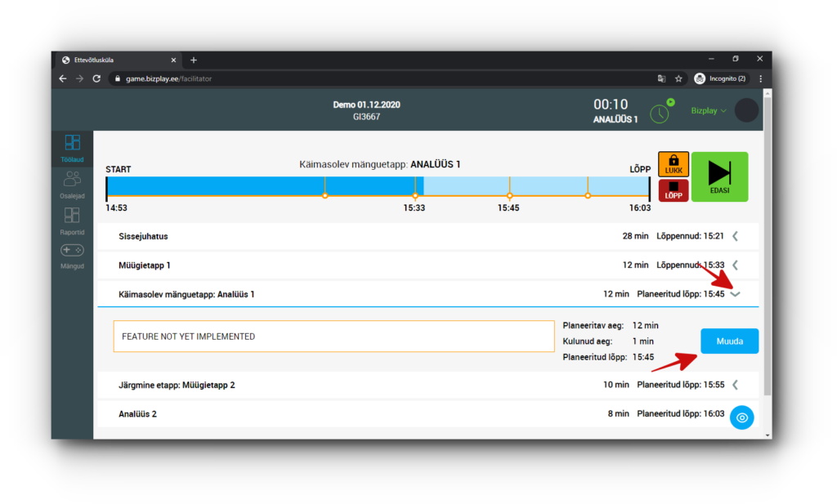This screenshot has height=504, width=837.
Task: Open the Osalejad participants sidebar icon
Action: point(72,184)
